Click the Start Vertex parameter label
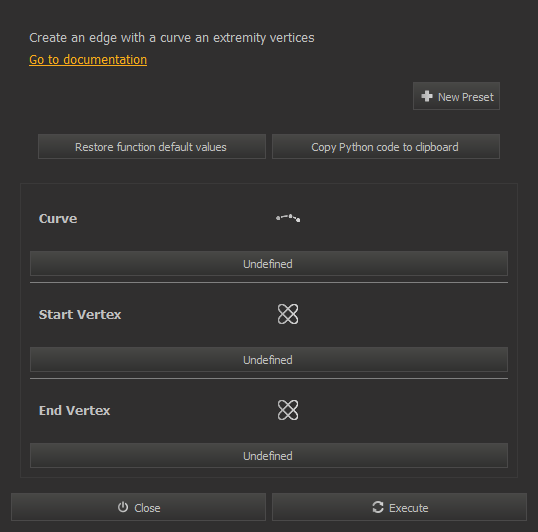Screen dimensions: 538x532 click(x=80, y=315)
